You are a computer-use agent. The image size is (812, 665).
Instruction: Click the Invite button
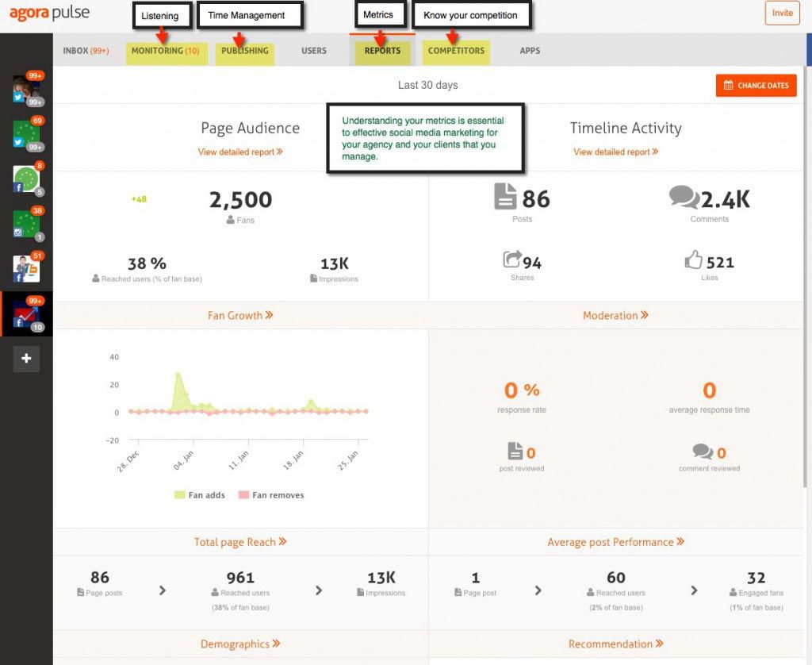click(x=783, y=13)
